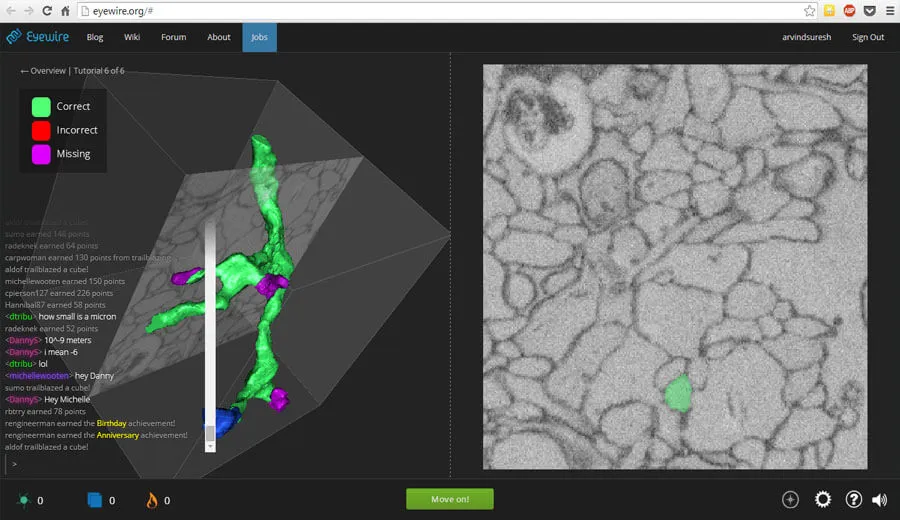Click the 'how small is a micron' message
This screenshot has height=520, width=900.
[77, 316]
